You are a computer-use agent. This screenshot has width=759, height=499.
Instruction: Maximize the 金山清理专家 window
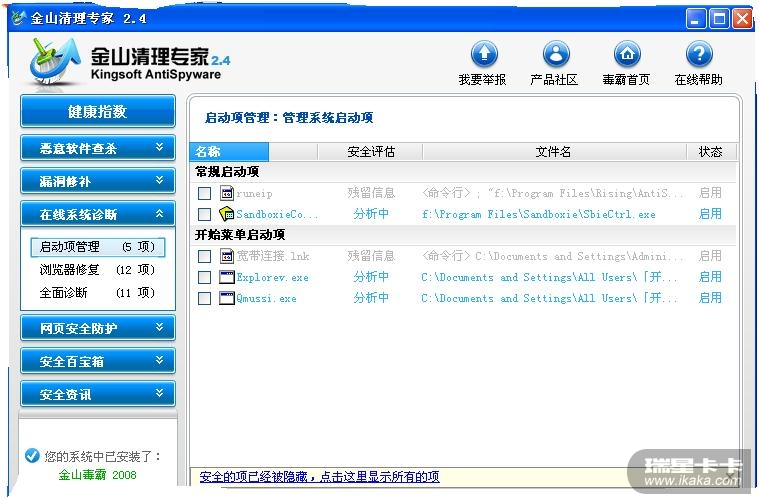coord(719,19)
